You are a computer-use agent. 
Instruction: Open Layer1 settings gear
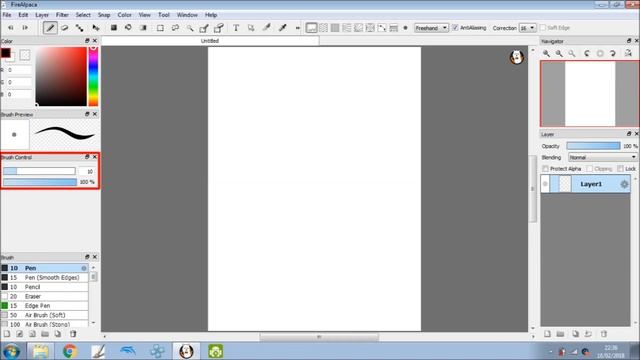(x=624, y=184)
